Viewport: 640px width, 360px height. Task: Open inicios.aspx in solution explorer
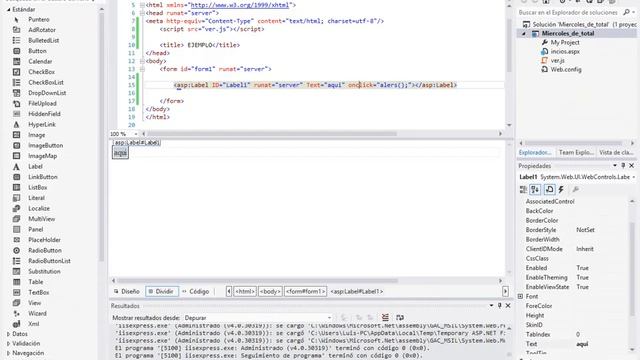pos(565,52)
